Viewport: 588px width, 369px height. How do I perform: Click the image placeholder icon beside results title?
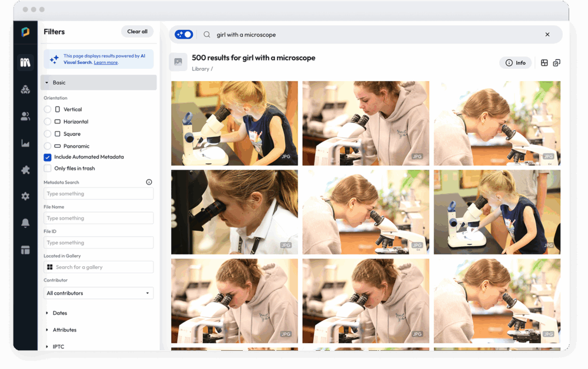click(178, 62)
